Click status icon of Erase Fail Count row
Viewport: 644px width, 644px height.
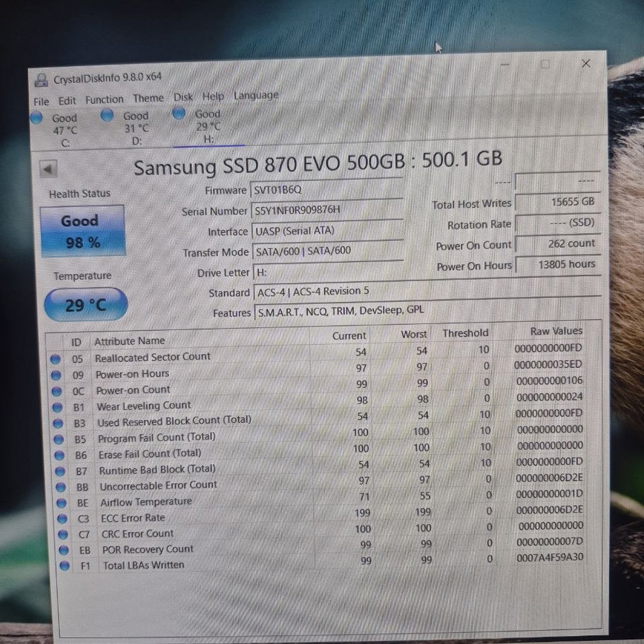tap(60, 456)
